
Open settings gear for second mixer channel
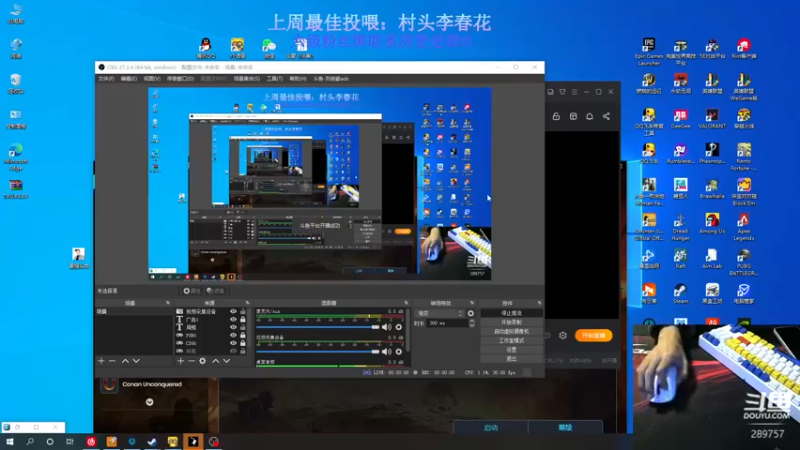pyautogui.click(x=398, y=352)
